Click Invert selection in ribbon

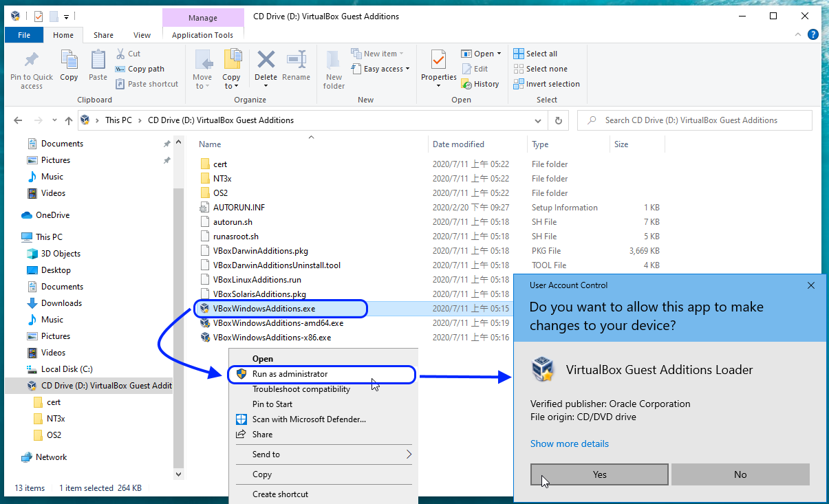click(546, 84)
